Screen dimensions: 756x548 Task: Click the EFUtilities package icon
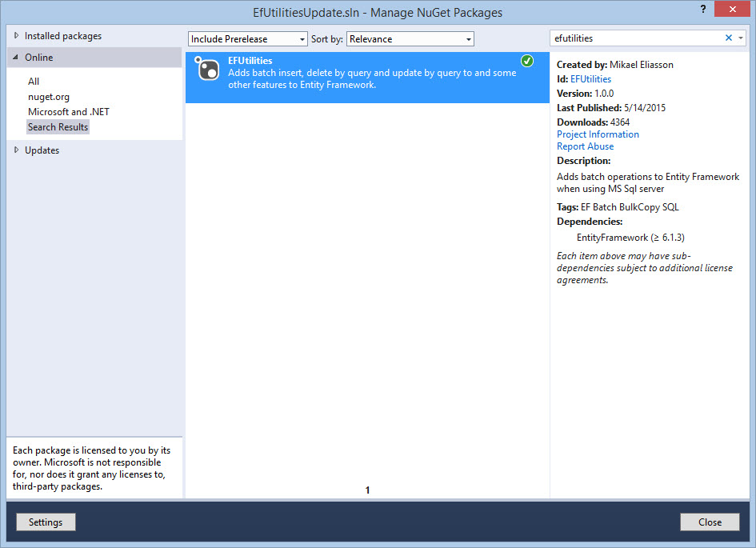(x=207, y=69)
